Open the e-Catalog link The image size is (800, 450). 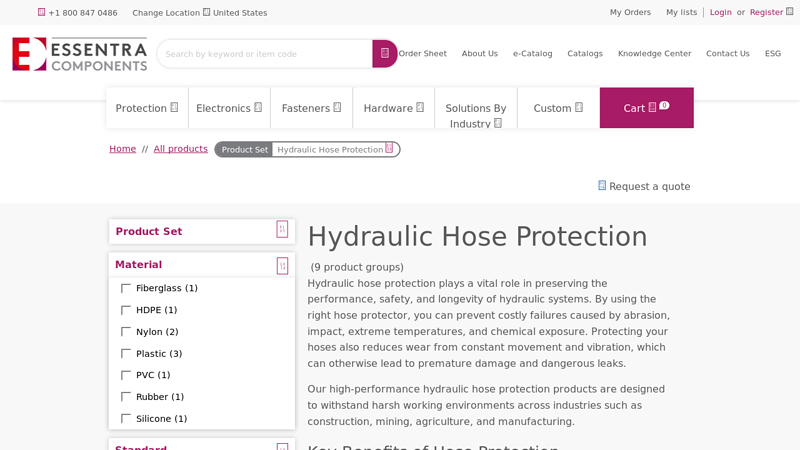533,53
